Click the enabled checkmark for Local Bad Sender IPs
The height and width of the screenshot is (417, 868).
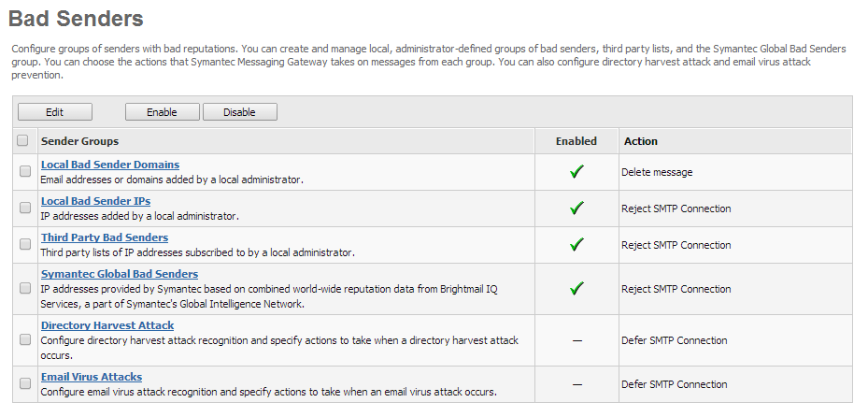(576, 208)
